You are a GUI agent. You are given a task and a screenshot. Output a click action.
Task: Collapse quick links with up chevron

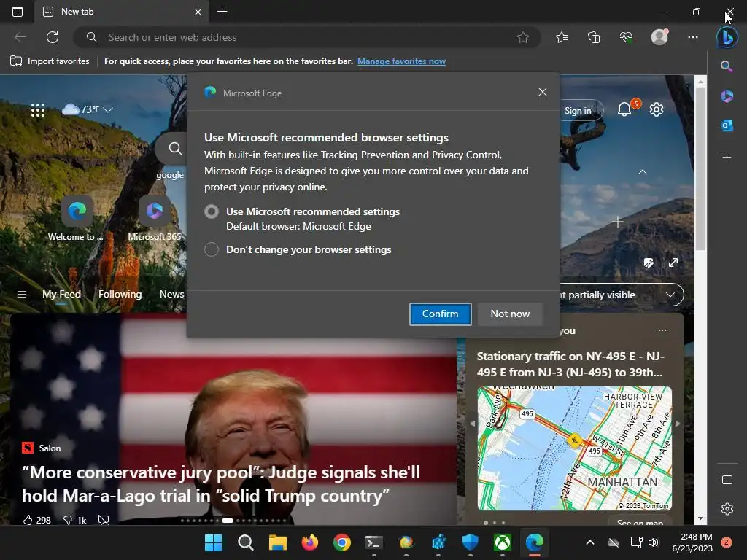[643, 172]
